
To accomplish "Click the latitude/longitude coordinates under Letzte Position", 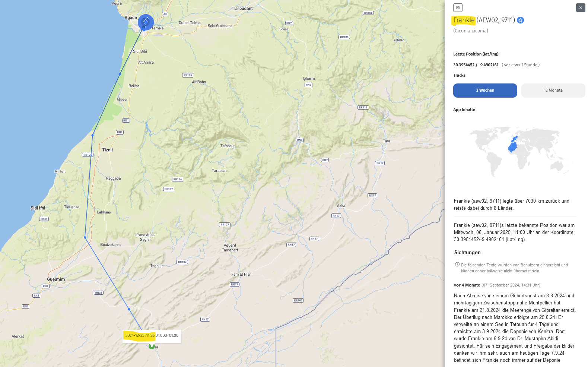I will pos(476,65).
